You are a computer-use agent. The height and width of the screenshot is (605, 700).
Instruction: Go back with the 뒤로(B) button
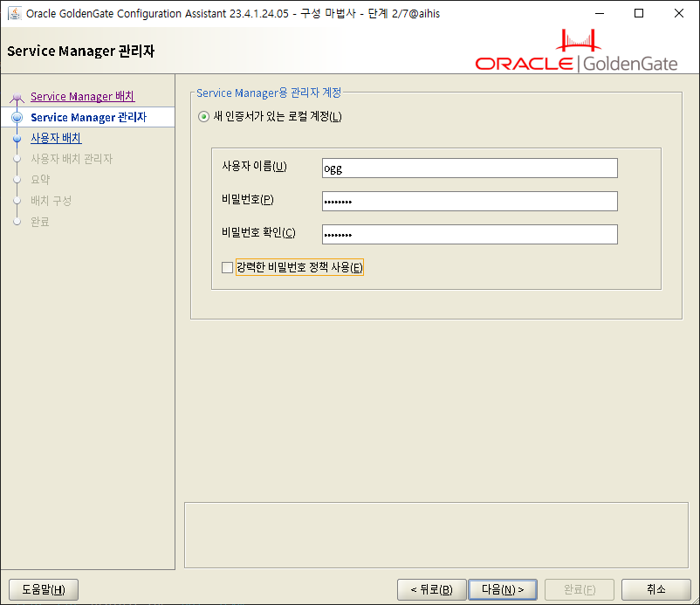[x=432, y=590]
